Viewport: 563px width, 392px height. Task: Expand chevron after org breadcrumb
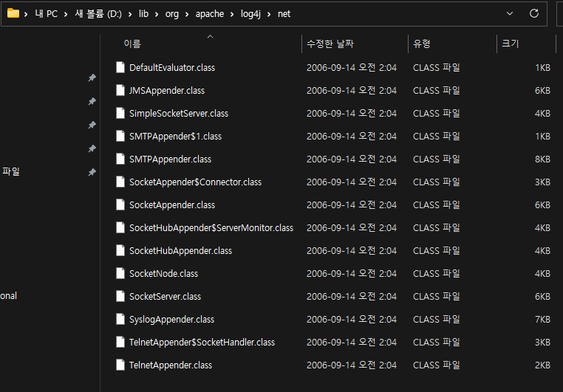point(187,14)
